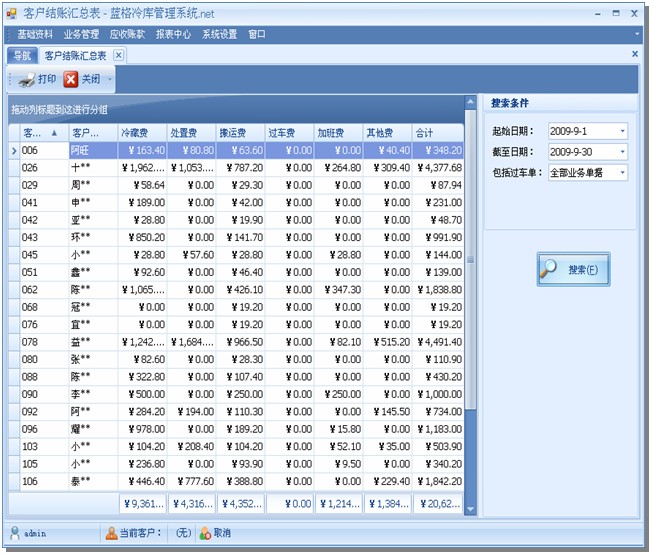
Task: Sort by the 处置费 column header
Action: click(191, 133)
